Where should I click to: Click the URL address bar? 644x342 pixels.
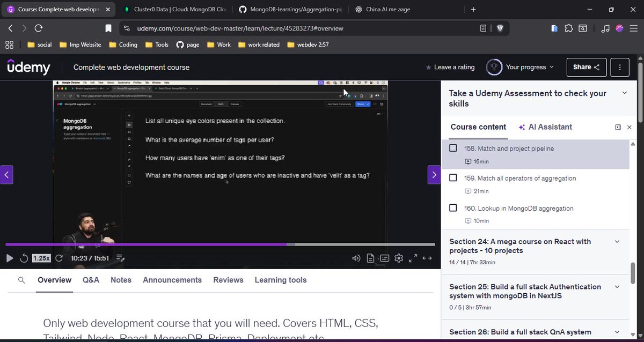coord(301,28)
